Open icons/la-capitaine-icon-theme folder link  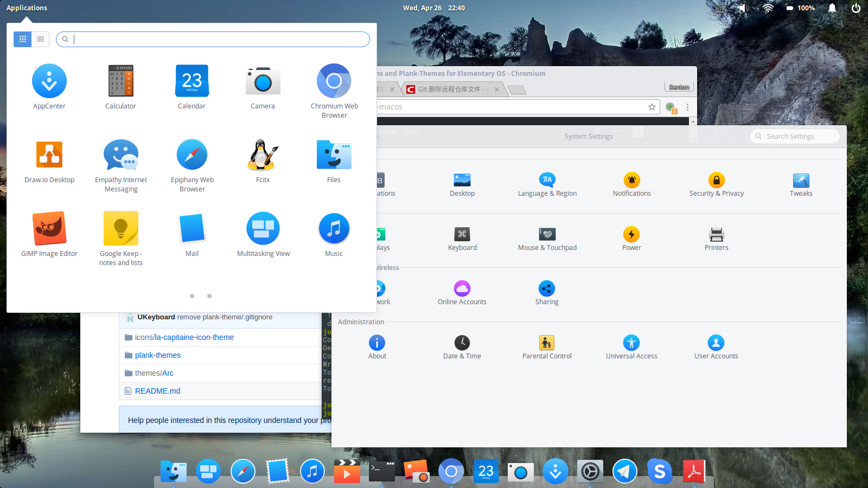coord(184,337)
